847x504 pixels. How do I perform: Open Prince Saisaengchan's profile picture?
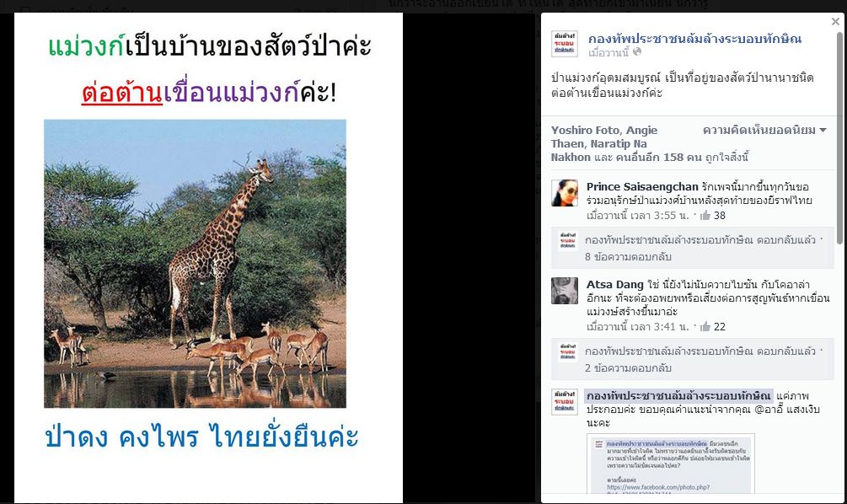[565, 193]
